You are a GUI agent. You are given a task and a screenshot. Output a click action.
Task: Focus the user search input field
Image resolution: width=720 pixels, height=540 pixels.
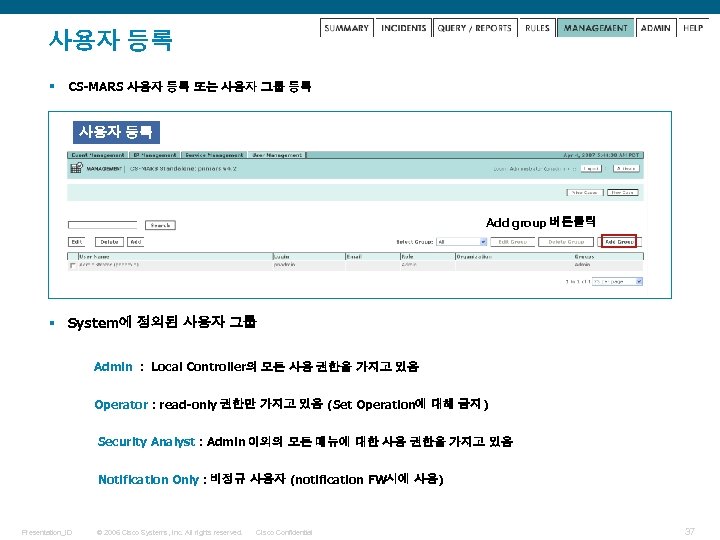pos(102,225)
